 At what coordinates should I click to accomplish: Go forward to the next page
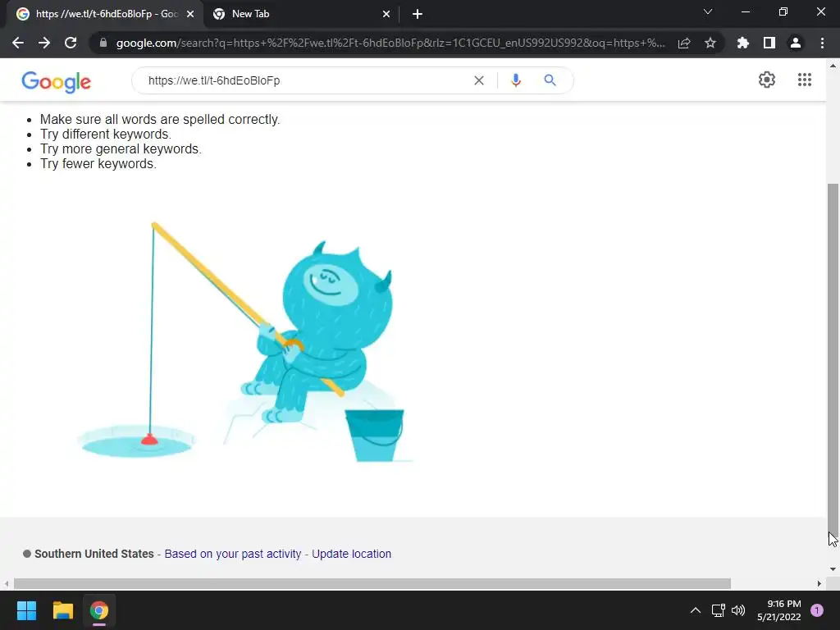click(x=44, y=43)
